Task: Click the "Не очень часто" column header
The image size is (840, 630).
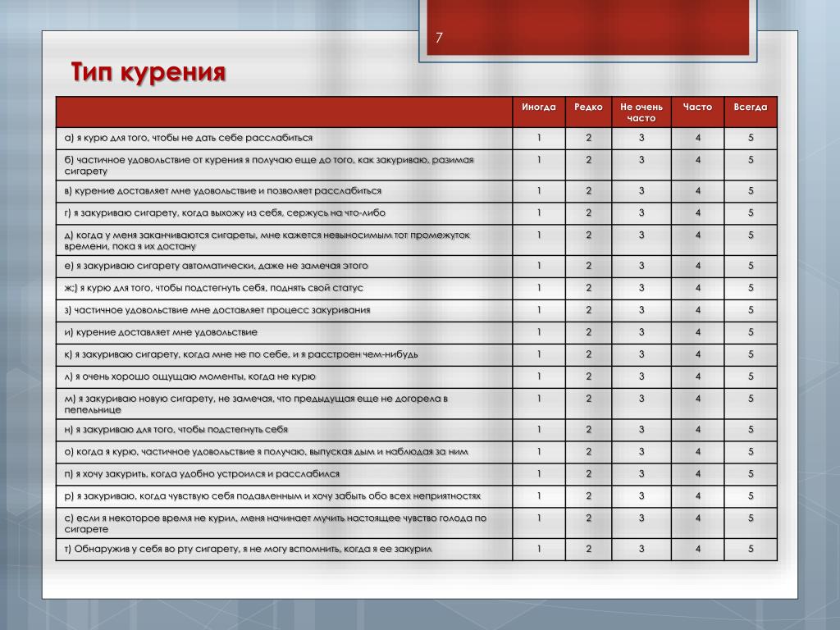Action: [x=641, y=112]
